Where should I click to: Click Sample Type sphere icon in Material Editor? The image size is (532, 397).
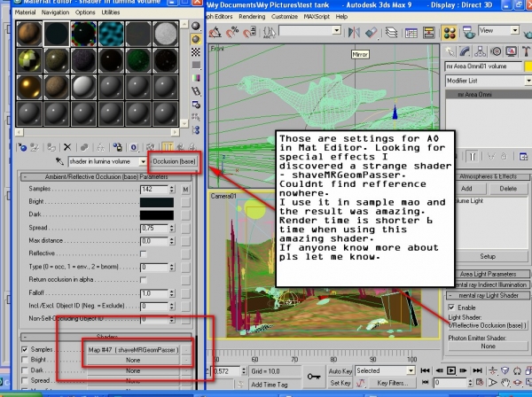tap(196, 26)
